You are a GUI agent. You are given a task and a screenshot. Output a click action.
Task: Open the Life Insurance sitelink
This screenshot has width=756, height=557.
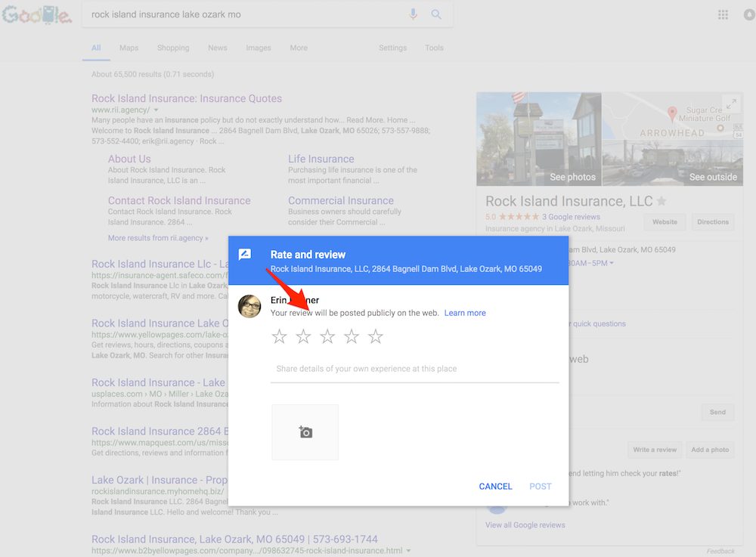click(321, 159)
